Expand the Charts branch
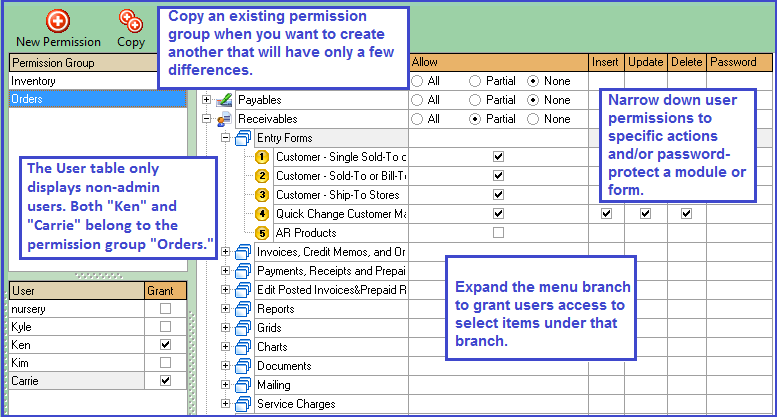The image size is (777, 417). (x=225, y=346)
